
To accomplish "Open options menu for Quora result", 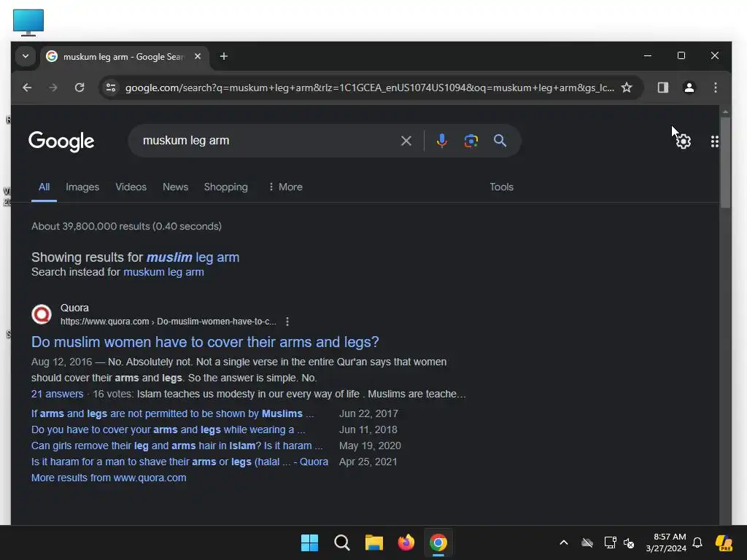I will coord(287,322).
